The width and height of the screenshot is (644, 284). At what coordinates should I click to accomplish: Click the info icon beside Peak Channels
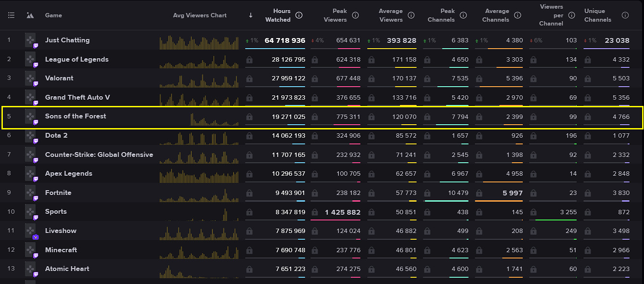[463, 15]
